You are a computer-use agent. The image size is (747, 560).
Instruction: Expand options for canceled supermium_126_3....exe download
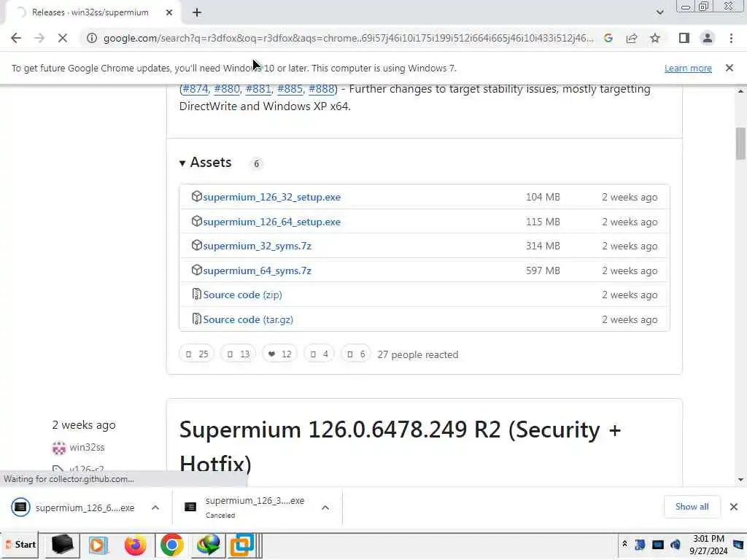pos(325,507)
